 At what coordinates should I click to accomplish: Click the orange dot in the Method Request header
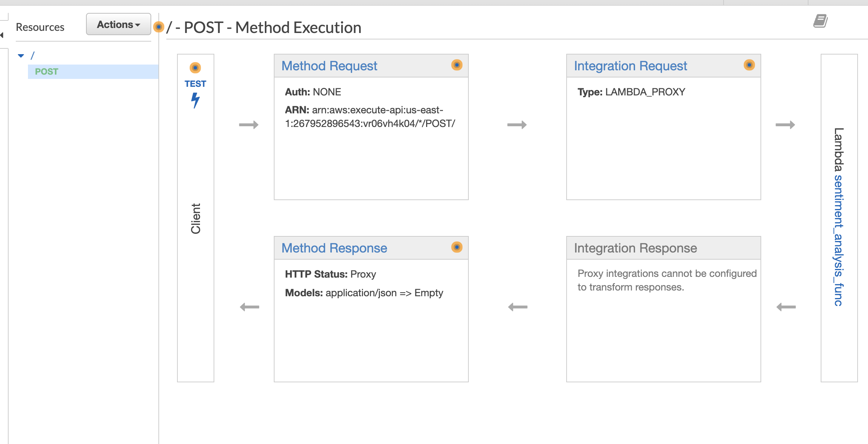[457, 65]
